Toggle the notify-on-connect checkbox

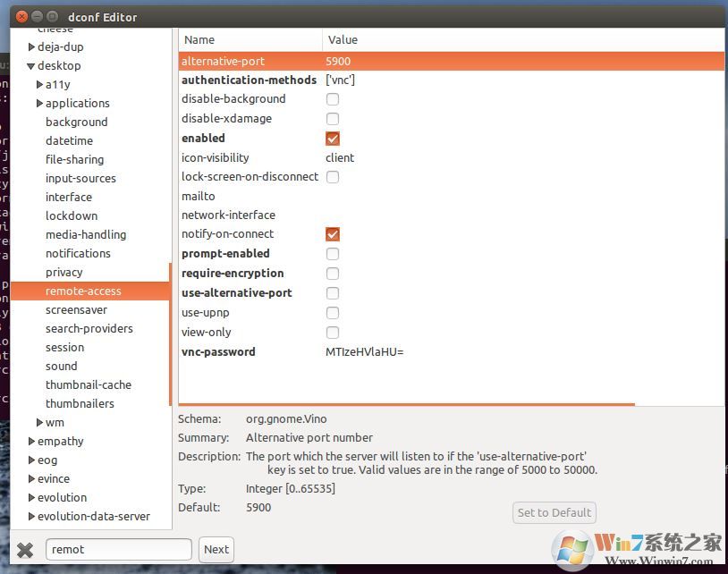click(x=333, y=234)
